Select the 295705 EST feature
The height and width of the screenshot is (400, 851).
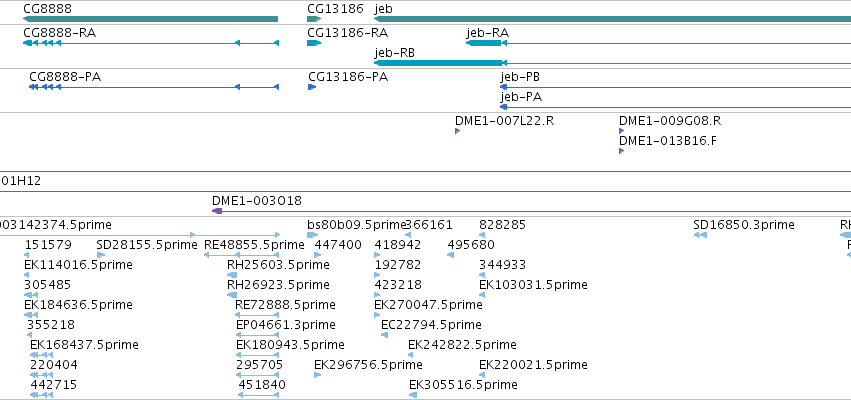point(257,375)
